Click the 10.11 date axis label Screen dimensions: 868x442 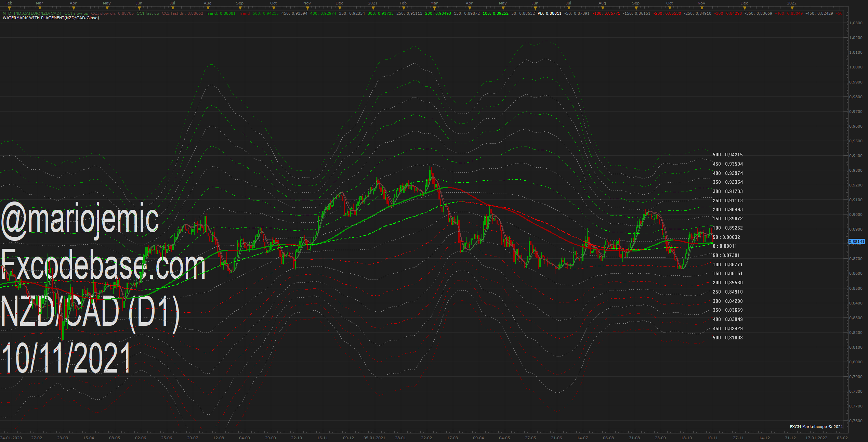tap(712, 438)
